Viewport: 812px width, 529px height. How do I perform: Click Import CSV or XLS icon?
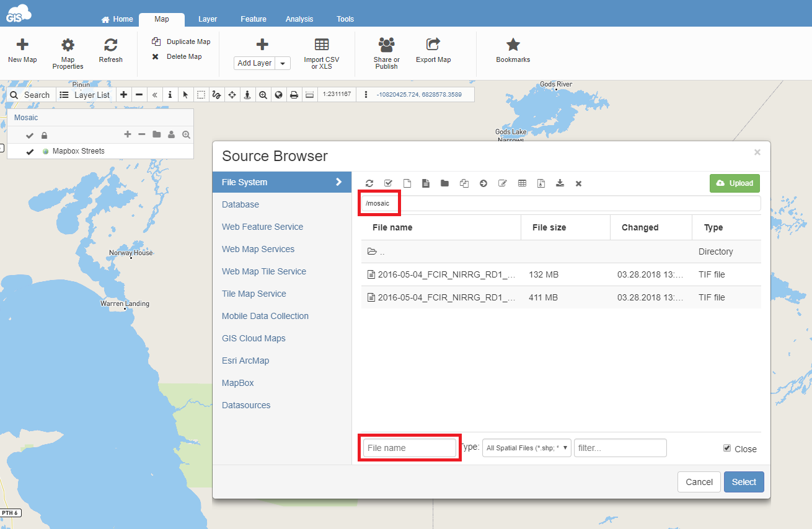point(321,45)
